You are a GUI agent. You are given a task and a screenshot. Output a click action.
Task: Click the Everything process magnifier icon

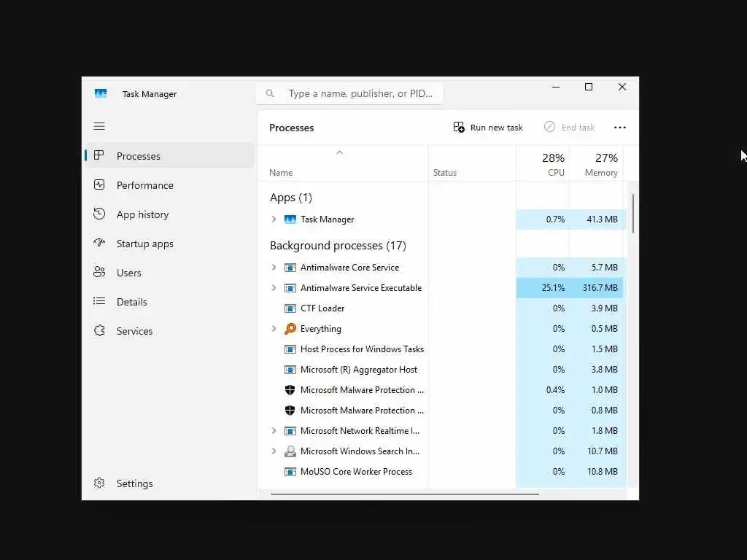(290, 329)
